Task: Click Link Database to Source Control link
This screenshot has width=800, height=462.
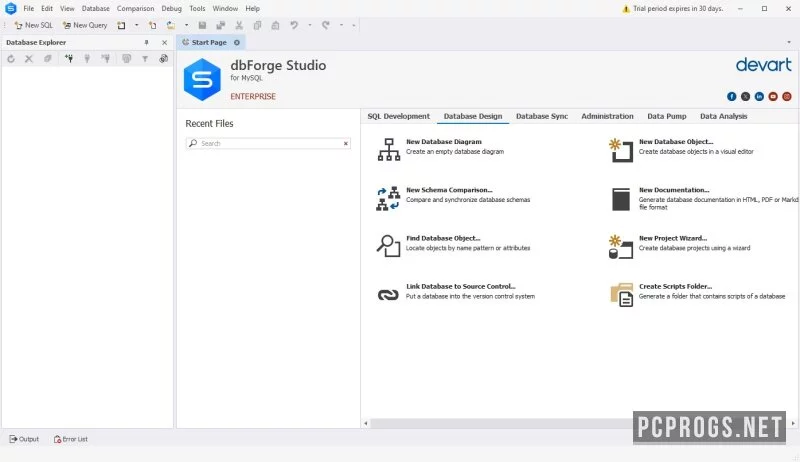Action: pos(461,286)
